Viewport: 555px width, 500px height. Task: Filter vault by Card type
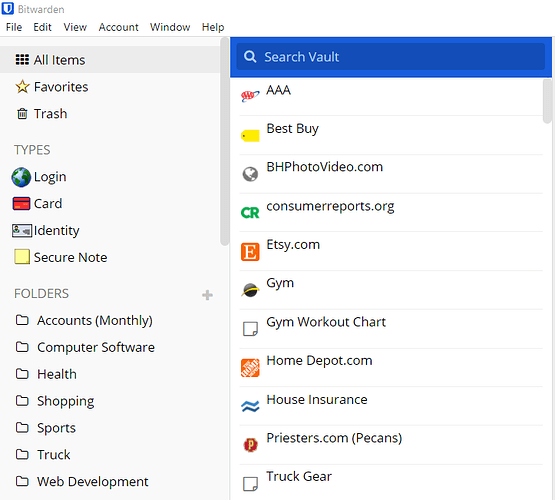coord(48,204)
